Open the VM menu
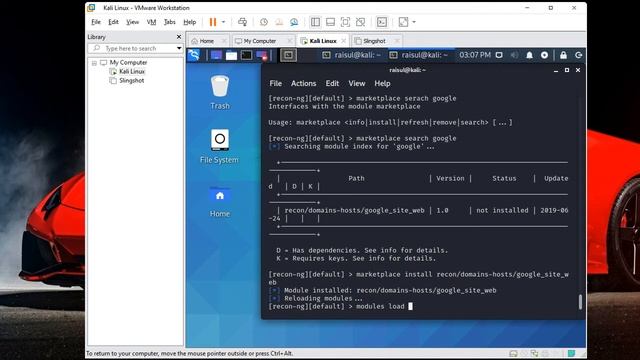The image size is (640, 360). [151, 22]
